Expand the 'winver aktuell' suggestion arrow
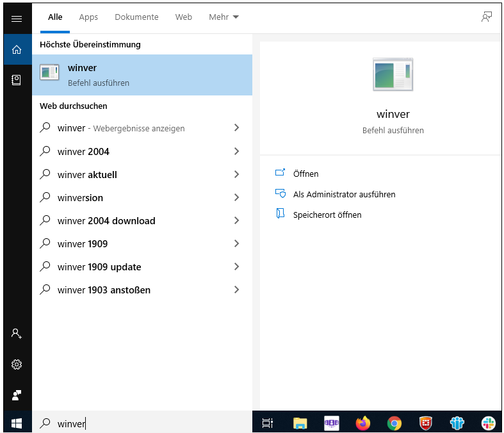The height and width of the screenshot is (433, 504). tap(236, 175)
